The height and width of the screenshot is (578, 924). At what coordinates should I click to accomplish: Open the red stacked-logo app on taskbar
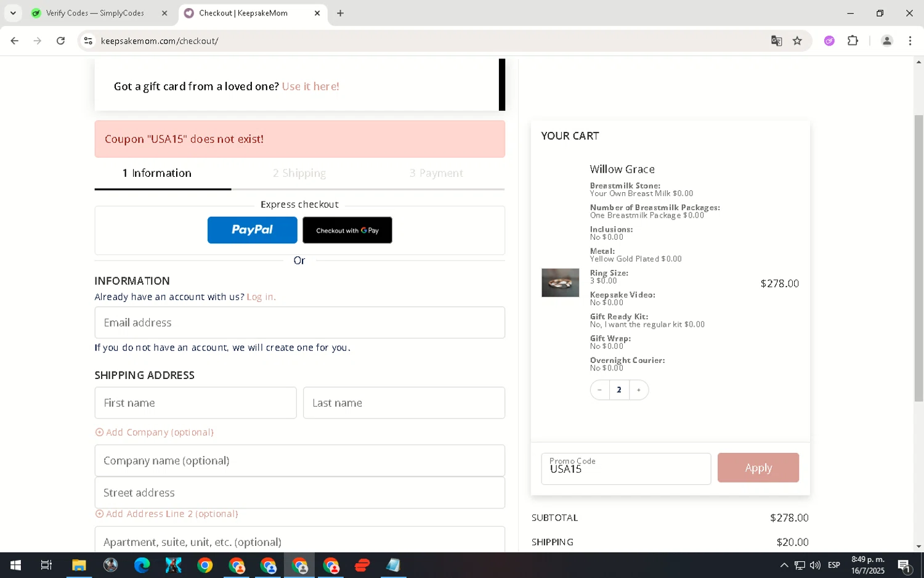pyautogui.click(x=362, y=565)
